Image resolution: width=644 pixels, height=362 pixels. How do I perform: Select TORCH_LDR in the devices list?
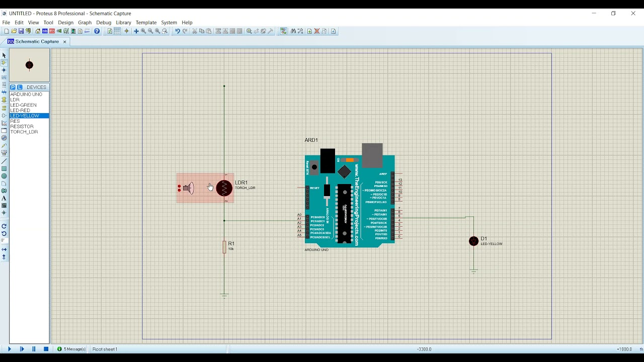24,132
